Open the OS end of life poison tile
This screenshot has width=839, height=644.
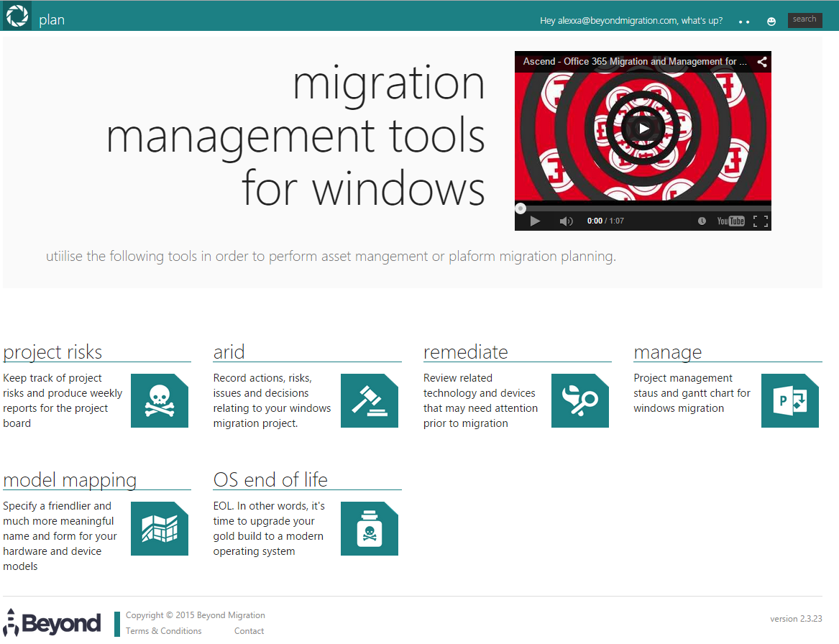coord(370,528)
